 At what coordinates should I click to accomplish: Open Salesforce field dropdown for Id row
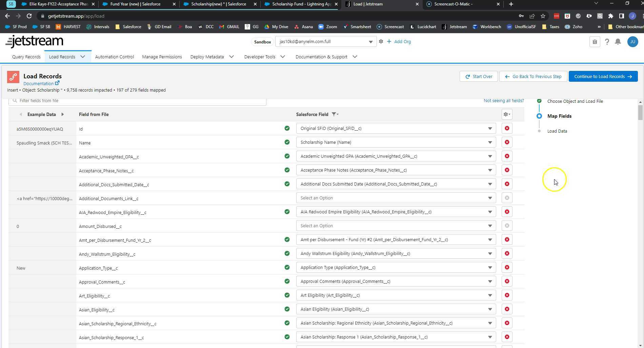click(396, 129)
